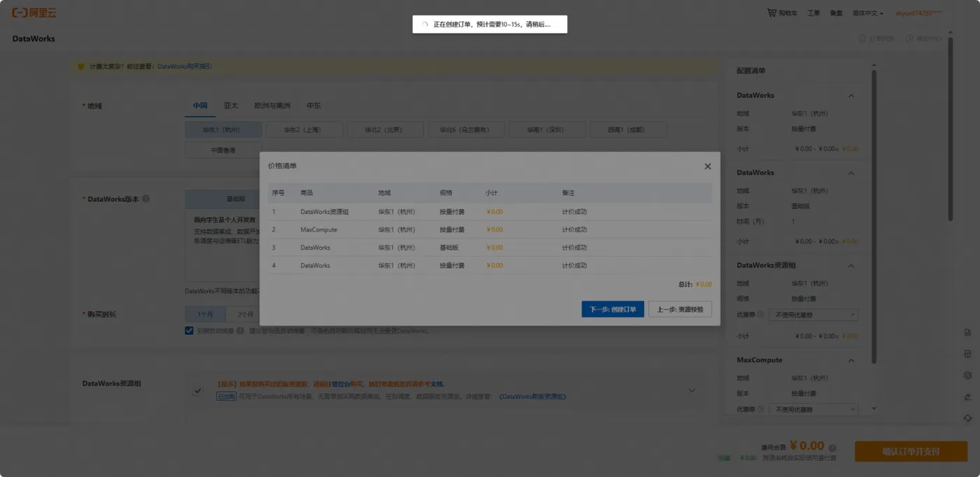Collapse the MaxCompute section in 配置清单
This screenshot has width=980, height=477.
tap(851, 360)
